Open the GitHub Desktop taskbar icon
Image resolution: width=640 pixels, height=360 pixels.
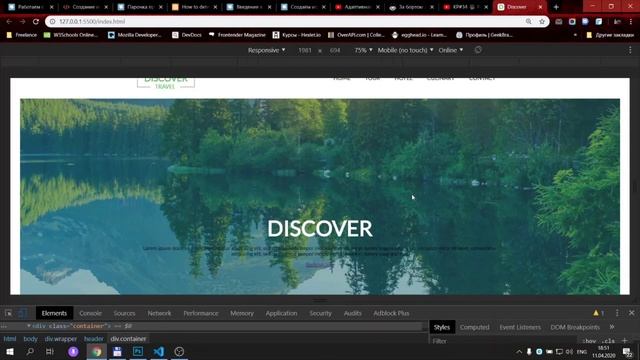coord(179,351)
